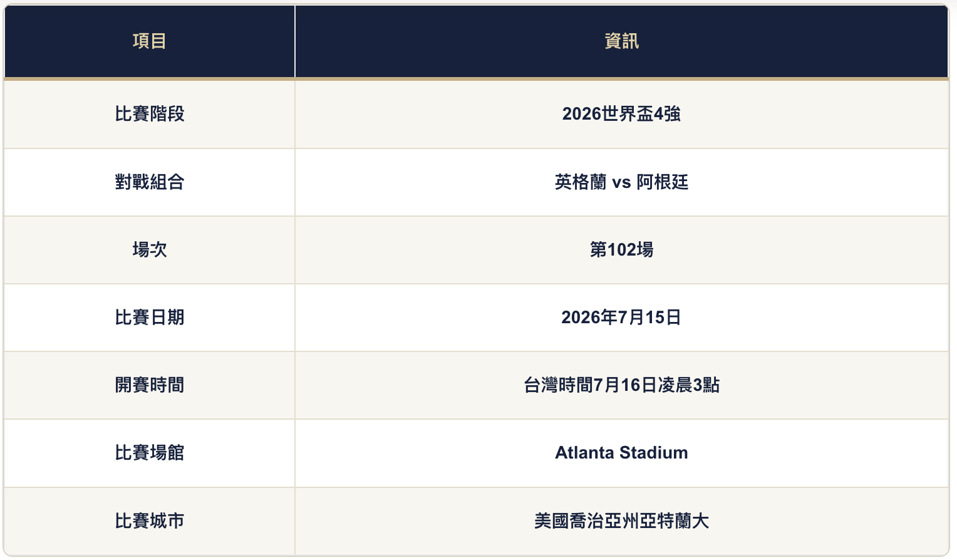Select the 比賽城市 row label
This screenshot has width=957, height=560.
(x=149, y=521)
